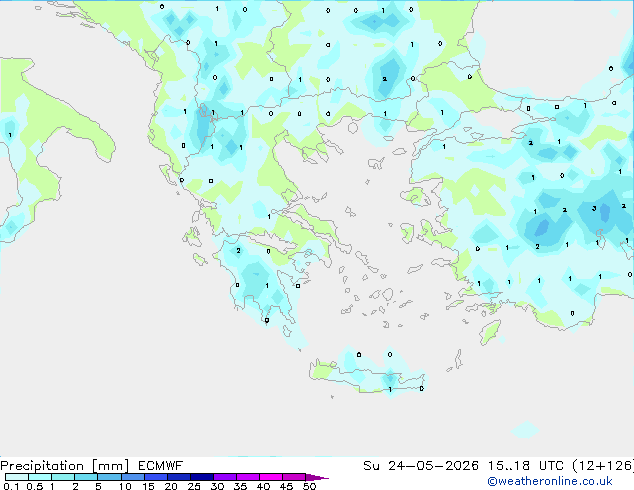Click the 30 mm violet legend swatch
Screen dimensions: 634x490
point(225,477)
